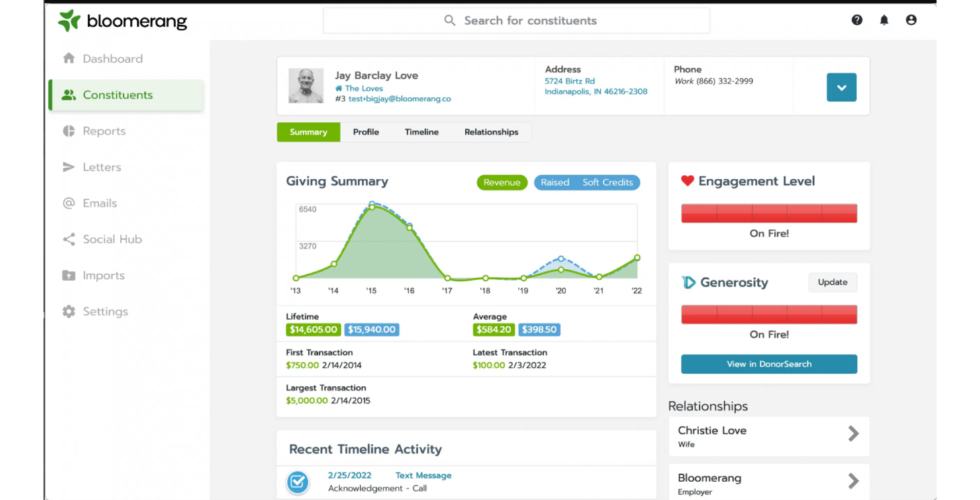Click the task checkmark icon in timeline

297,482
